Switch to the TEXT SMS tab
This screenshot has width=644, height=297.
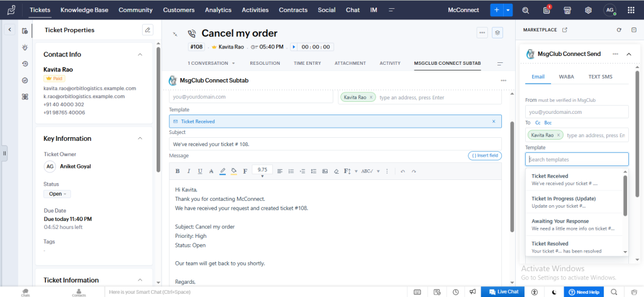(x=600, y=76)
